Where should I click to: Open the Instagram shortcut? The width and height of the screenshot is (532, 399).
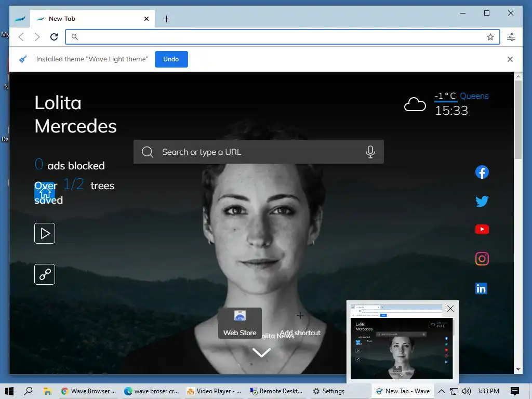click(482, 259)
